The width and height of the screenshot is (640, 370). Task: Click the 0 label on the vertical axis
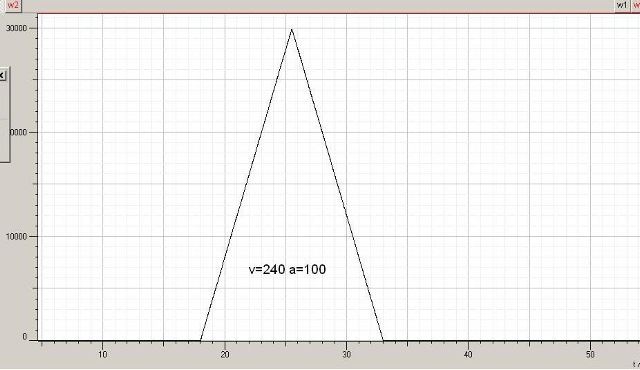[x=25, y=337]
